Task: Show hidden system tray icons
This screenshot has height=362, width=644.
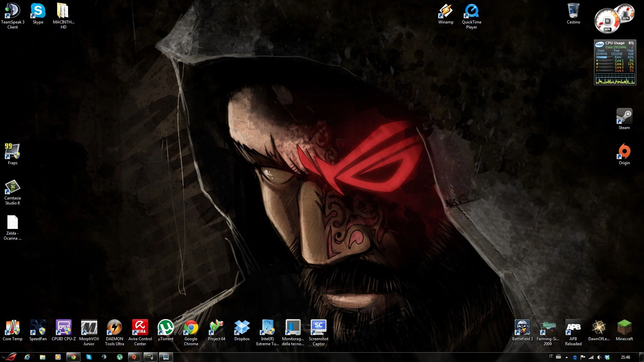Action: [567, 357]
